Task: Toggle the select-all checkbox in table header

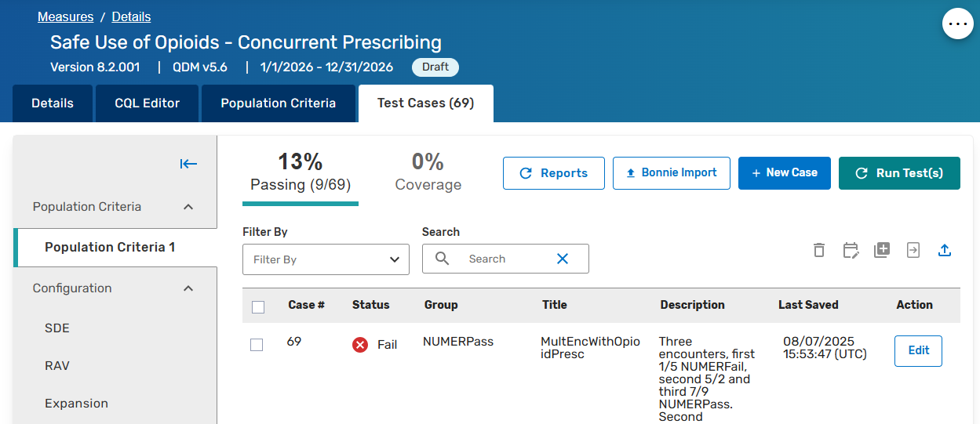Action: point(258,306)
